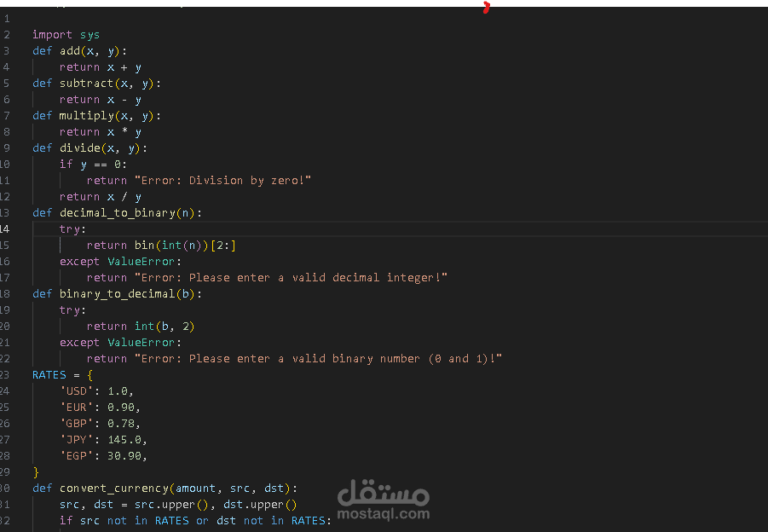Click line number 3 in the gutter
Viewport: 768px width, 532px height.
(7, 51)
